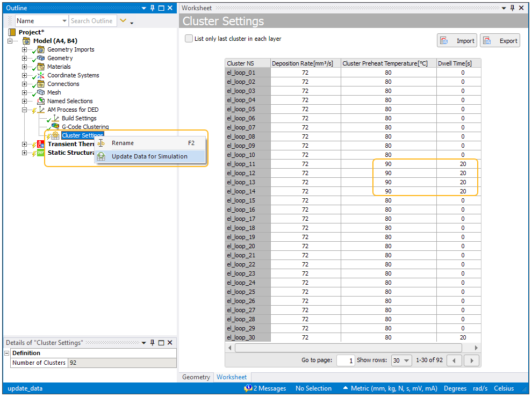Click the Export button
532x397 pixels.
500,41
